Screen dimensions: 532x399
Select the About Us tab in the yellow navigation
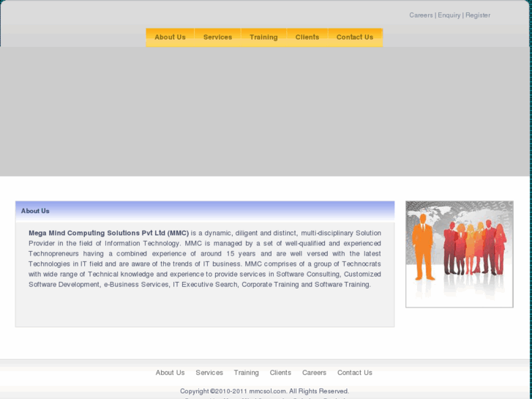170,37
